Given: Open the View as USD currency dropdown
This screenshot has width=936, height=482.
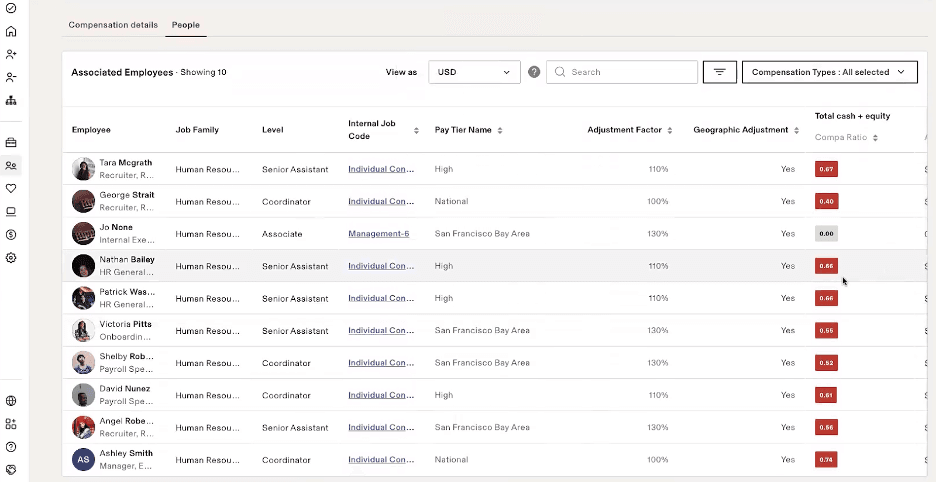Looking at the screenshot, I should 474,72.
